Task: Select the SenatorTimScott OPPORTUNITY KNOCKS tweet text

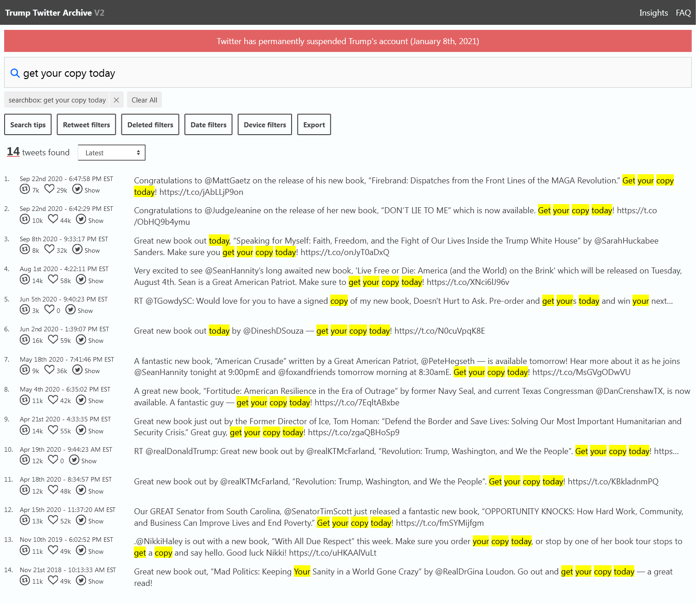Action: coord(408,517)
